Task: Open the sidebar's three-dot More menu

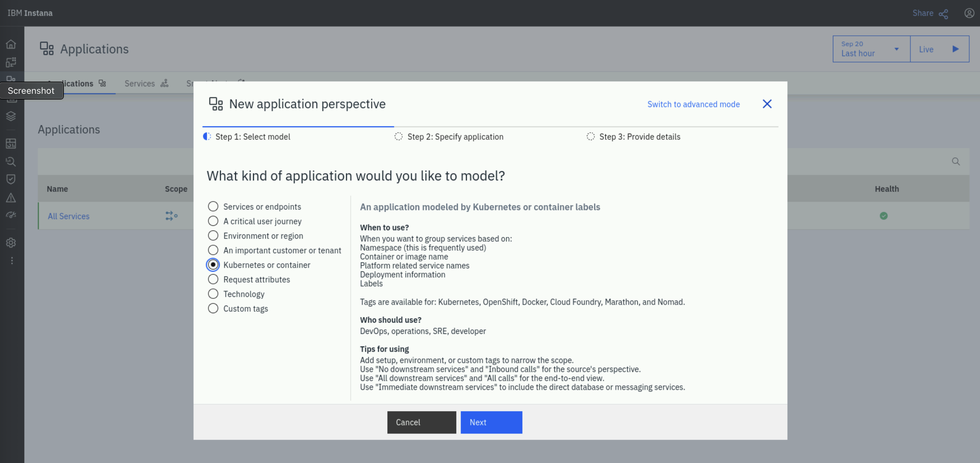Action: point(12,261)
